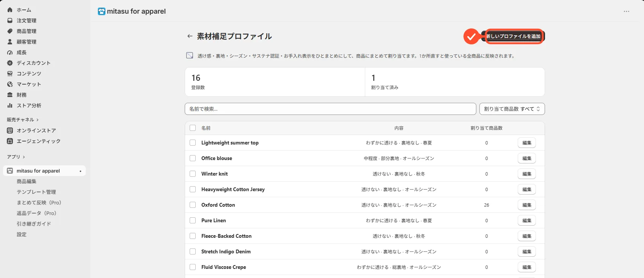Click the 名前で検索 search field

pyautogui.click(x=330, y=109)
